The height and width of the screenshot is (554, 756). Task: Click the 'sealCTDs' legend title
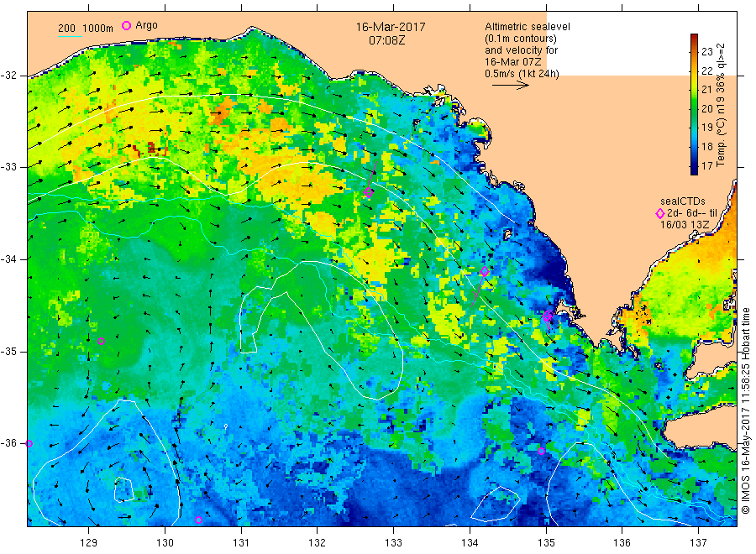point(683,201)
